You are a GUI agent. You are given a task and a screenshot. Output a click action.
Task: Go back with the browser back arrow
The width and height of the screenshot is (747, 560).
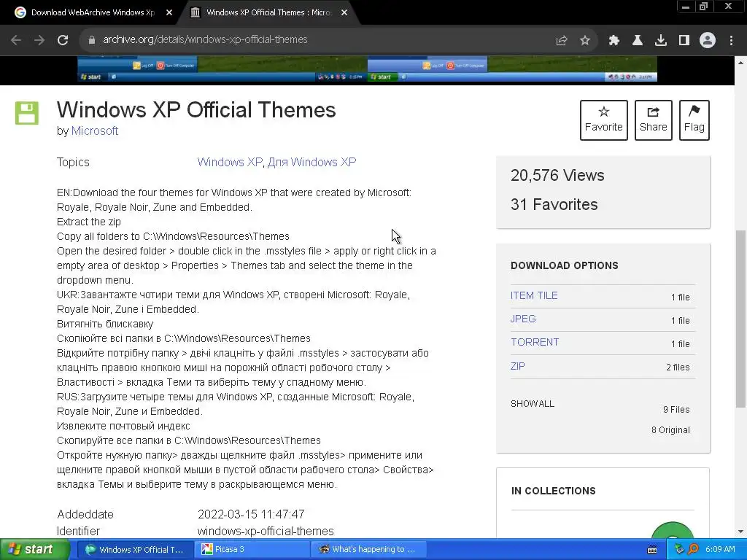(x=16, y=40)
